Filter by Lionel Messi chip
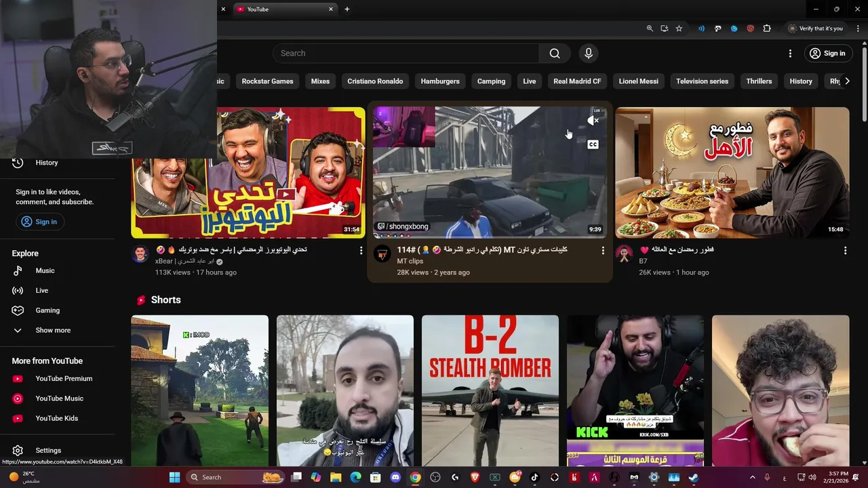 (639, 81)
